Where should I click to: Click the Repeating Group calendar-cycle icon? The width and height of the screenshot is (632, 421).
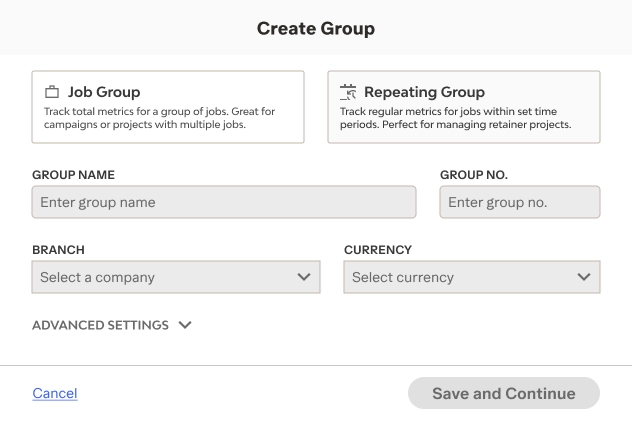[348, 92]
